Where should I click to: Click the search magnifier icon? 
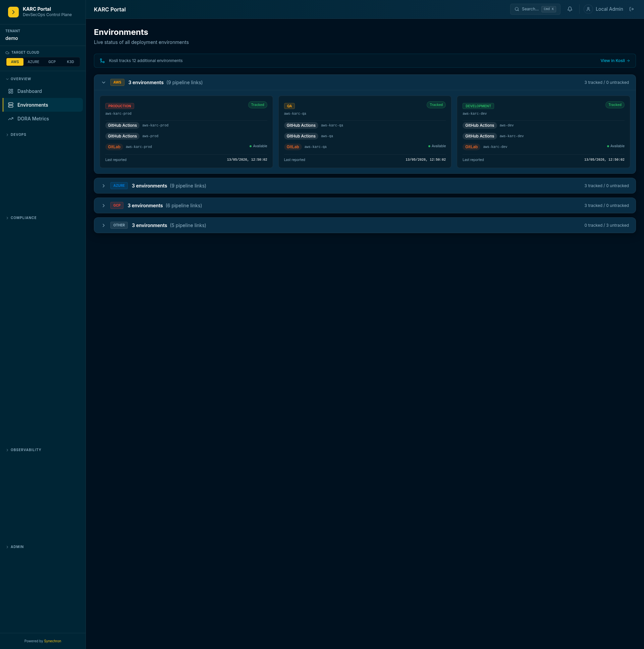click(x=517, y=9)
